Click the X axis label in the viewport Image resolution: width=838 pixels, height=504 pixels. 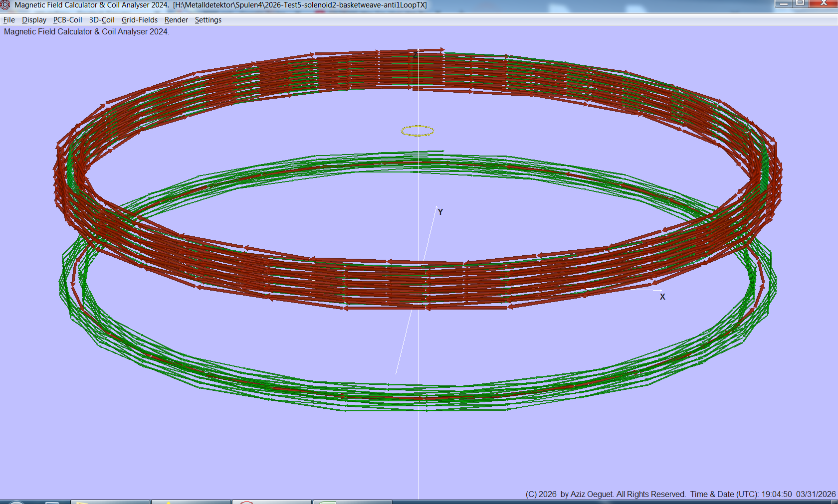(662, 297)
